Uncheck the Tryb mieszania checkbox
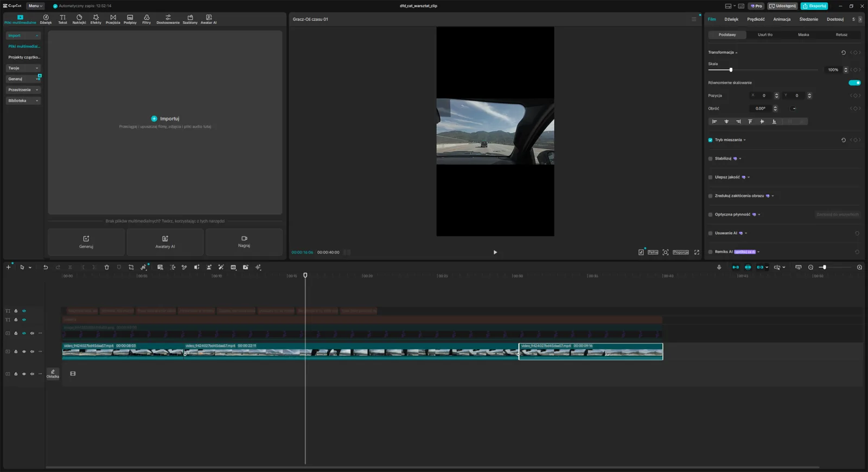The height and width of the screenshot is (472, 868). [710, 140]
